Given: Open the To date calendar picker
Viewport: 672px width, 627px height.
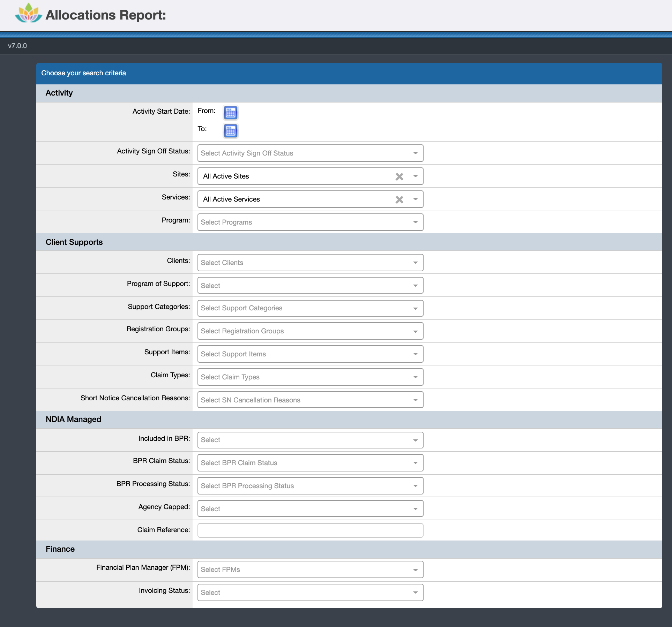Looking at the screenshot, I should click(x=230, y=130).
